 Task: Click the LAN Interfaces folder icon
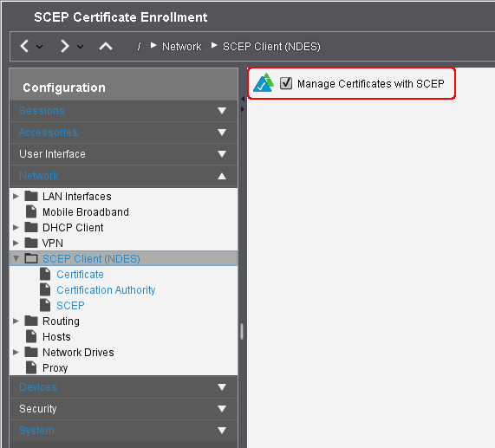(x=31, y=196)
